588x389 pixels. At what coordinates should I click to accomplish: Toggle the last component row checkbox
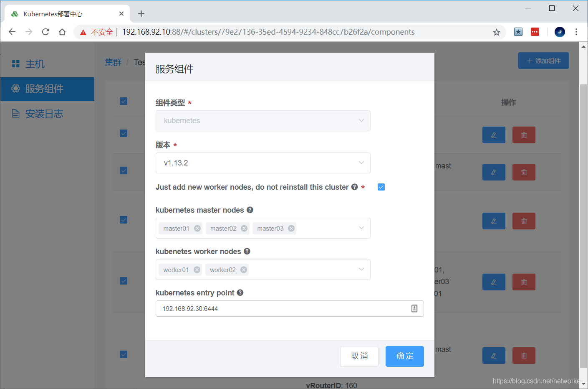(124, 354)
